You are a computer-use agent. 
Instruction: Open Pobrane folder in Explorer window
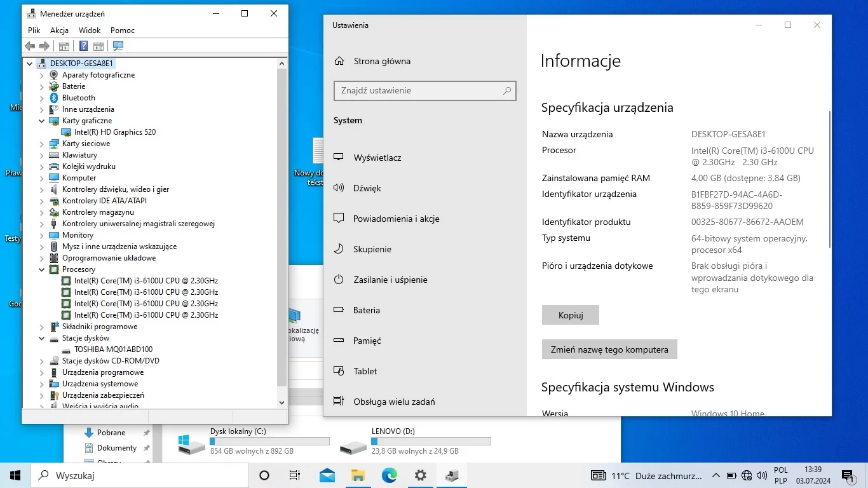(111, 433)
